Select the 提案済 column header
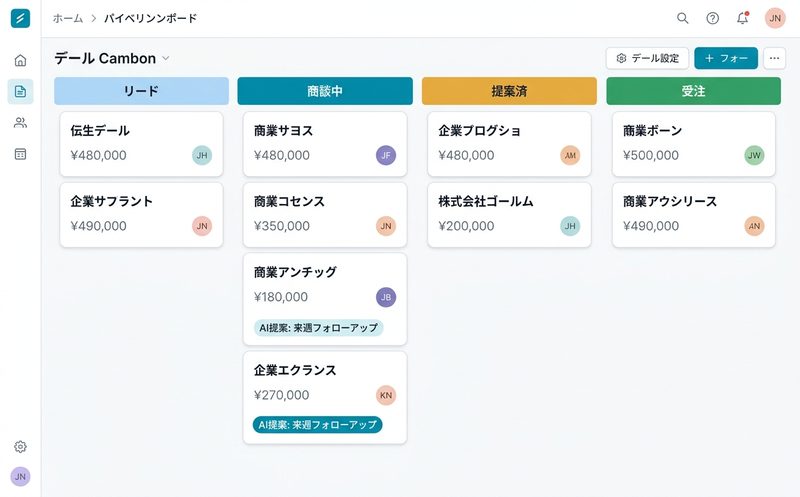The height and width of the screenshot is (497, 800). (x=509, y=91)
